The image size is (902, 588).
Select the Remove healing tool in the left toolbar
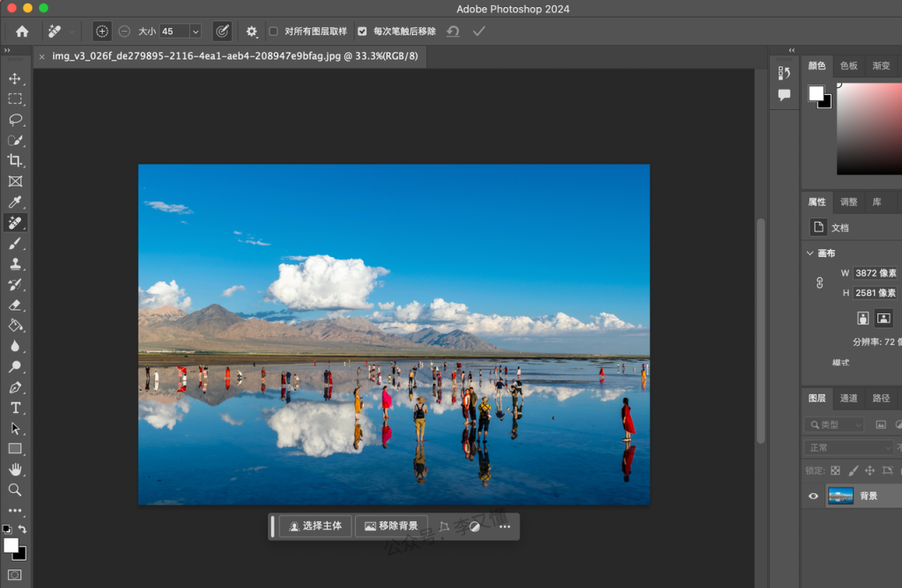click(x=15, y=223)
